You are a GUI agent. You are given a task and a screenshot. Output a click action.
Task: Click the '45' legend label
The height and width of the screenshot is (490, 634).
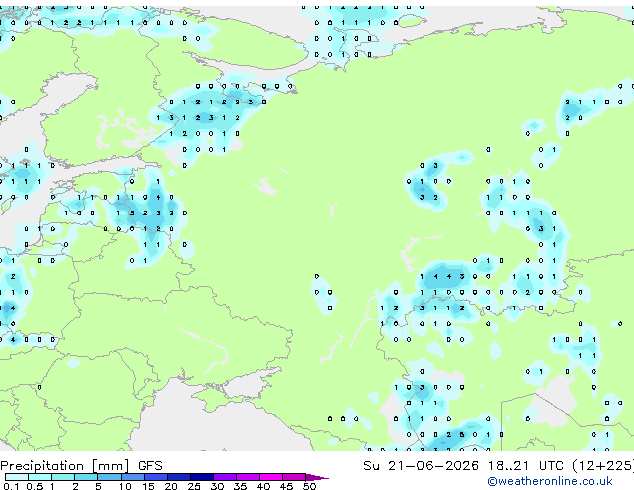(286, 486)
